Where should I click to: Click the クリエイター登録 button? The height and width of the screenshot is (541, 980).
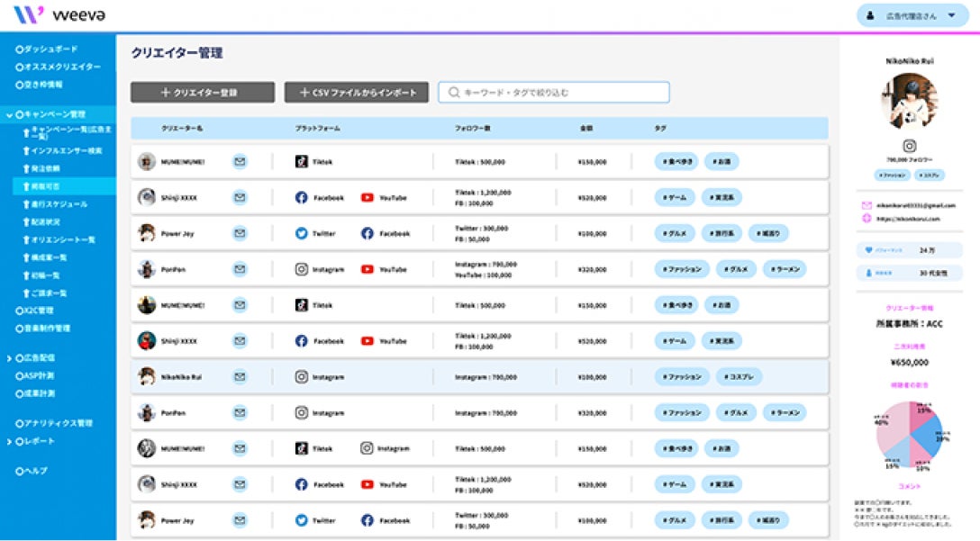coord(203,92)
